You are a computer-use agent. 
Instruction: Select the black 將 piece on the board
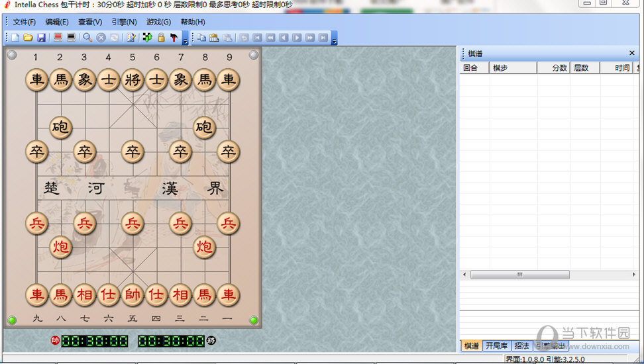[133, 79]
